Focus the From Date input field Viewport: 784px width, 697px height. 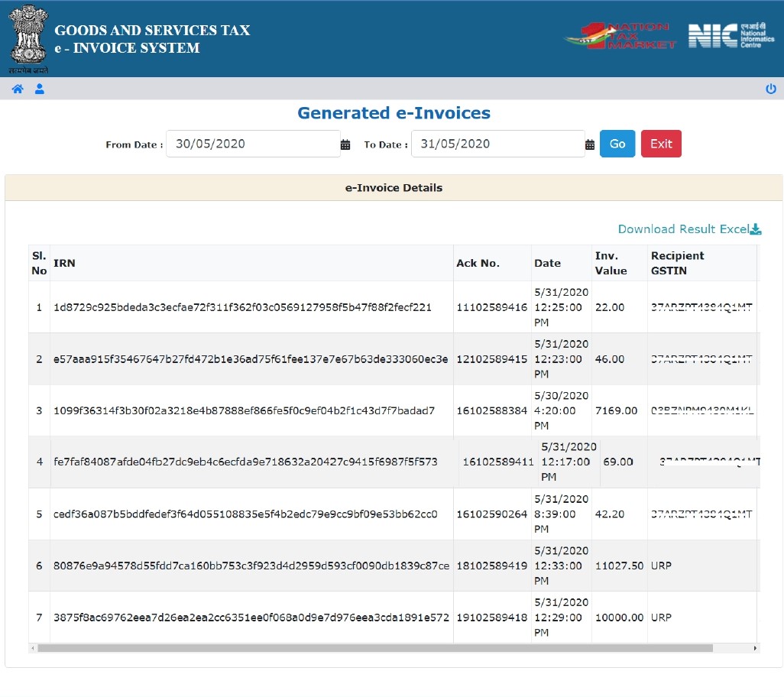[253, 144]
